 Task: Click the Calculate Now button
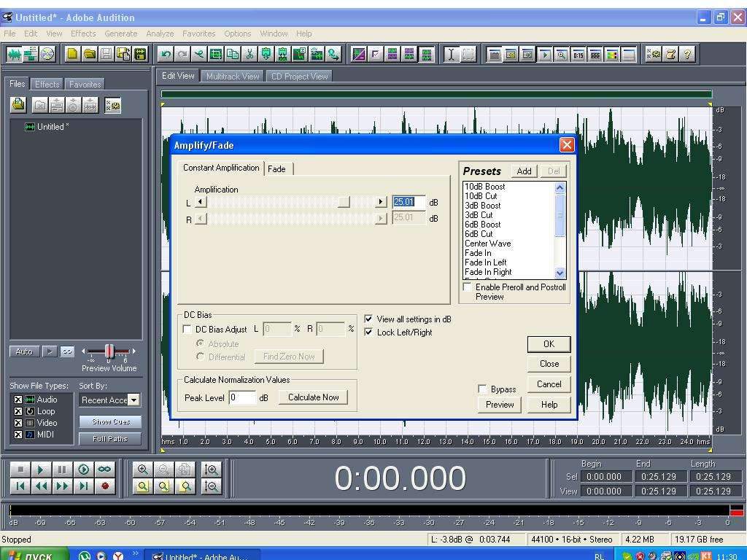coord(313,397)
